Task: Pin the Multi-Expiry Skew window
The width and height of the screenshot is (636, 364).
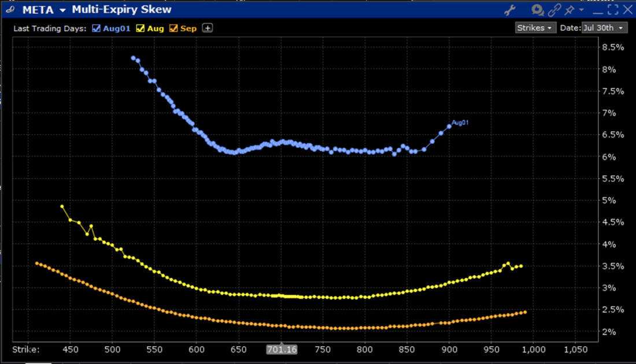Action: [x=570, y=10]
